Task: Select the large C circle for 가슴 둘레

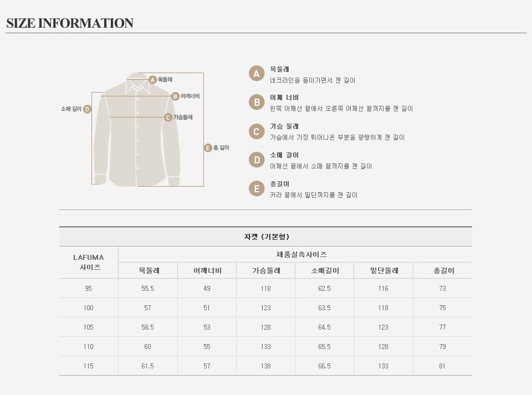Action: click(x=256, y=131)
